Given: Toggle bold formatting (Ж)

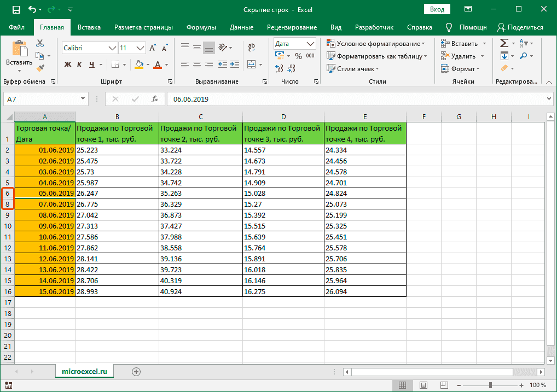Looking at the screenshot, I should pos(68,65).
